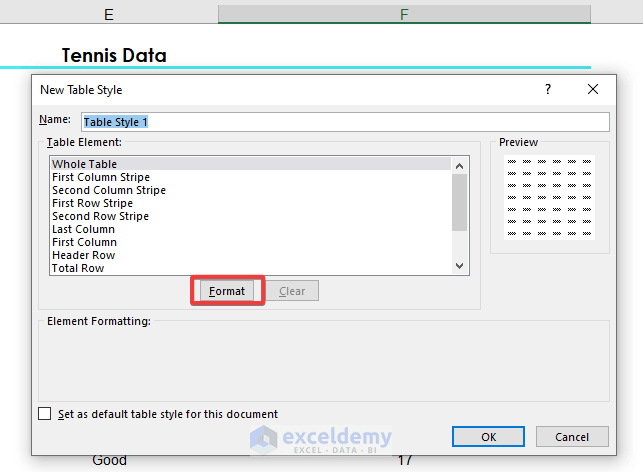Viewport: 643px width, 472px height.
Task: Click the table style preview thumbnail
Action: pyautogui.click(x=549, y=197)
